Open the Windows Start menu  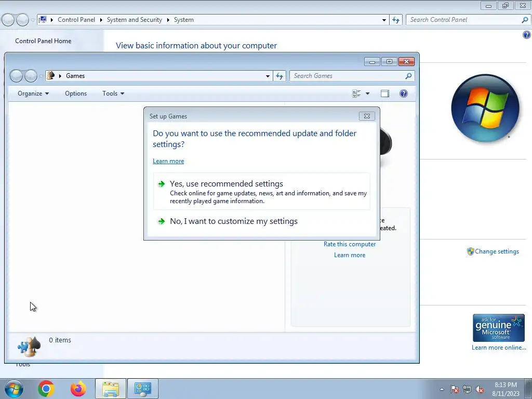[14, 389]
